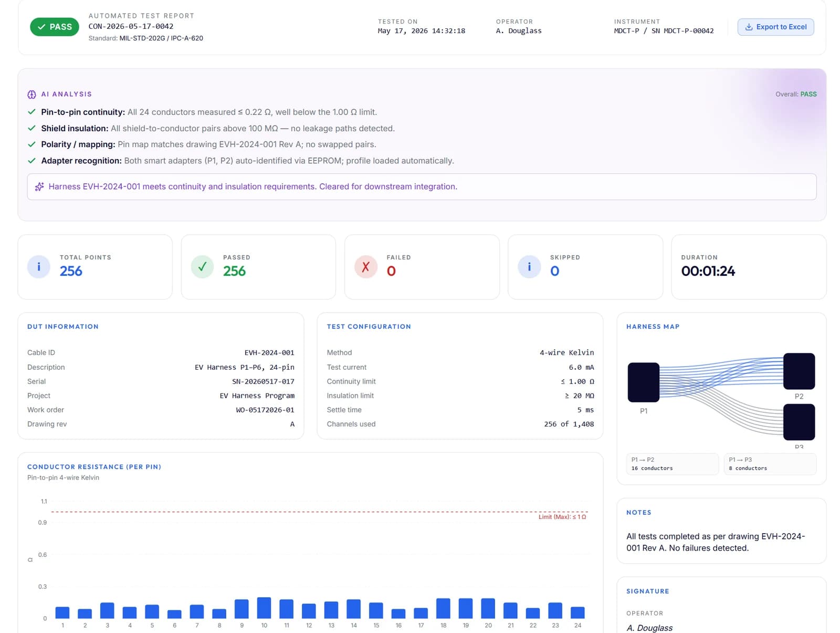Click the bar for pin 10 in resistance chart
The image size is (840, 633).
[x=264, y=608]
